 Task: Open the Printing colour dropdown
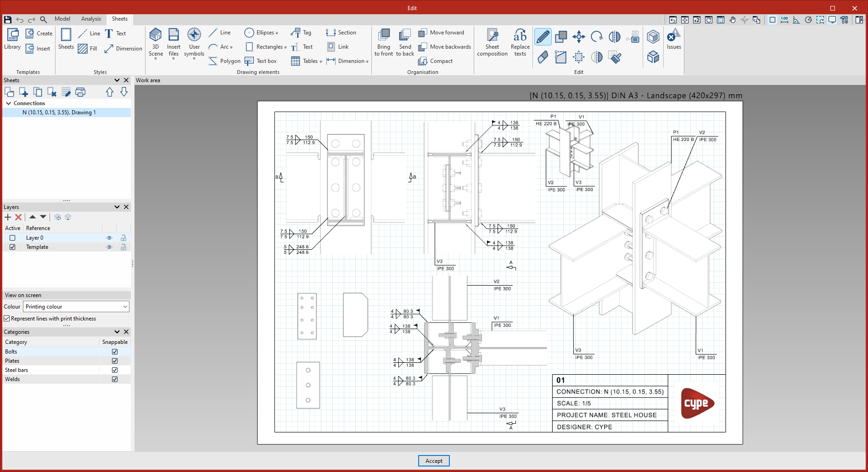click(76, 307)
